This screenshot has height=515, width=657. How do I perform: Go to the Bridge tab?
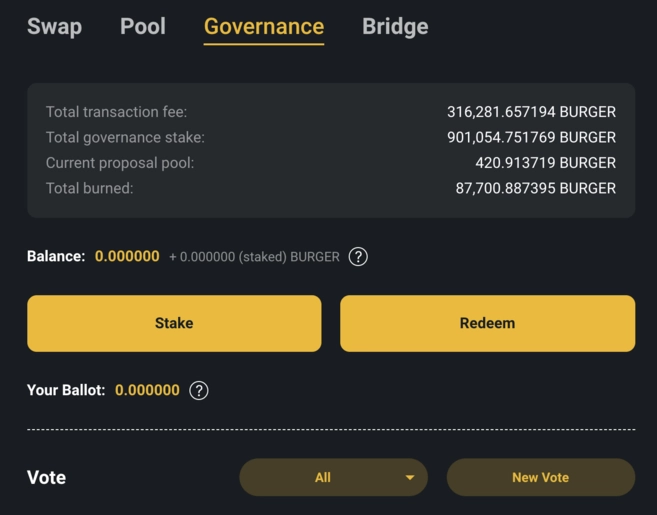[395, 27]
